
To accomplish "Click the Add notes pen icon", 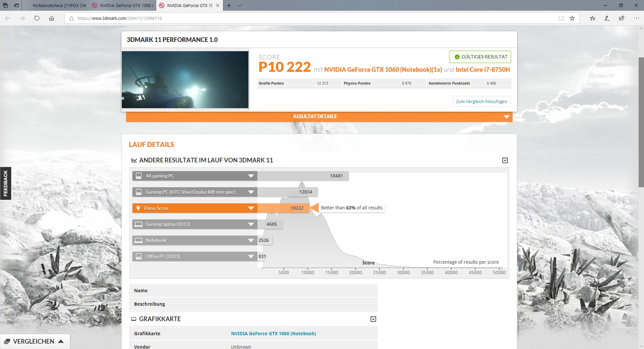I will pyautogui.click(x=607, y=18).
